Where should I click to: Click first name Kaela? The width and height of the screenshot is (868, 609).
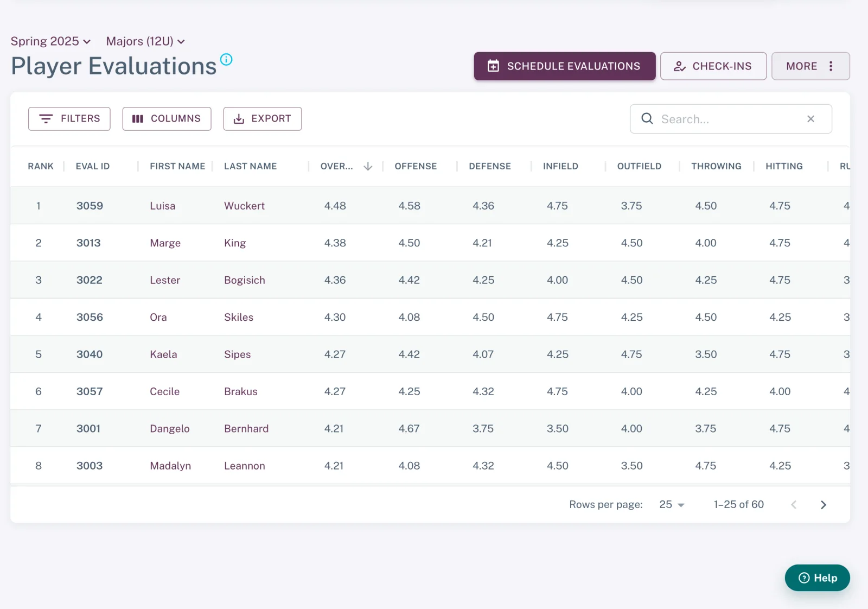click(163, 354)
